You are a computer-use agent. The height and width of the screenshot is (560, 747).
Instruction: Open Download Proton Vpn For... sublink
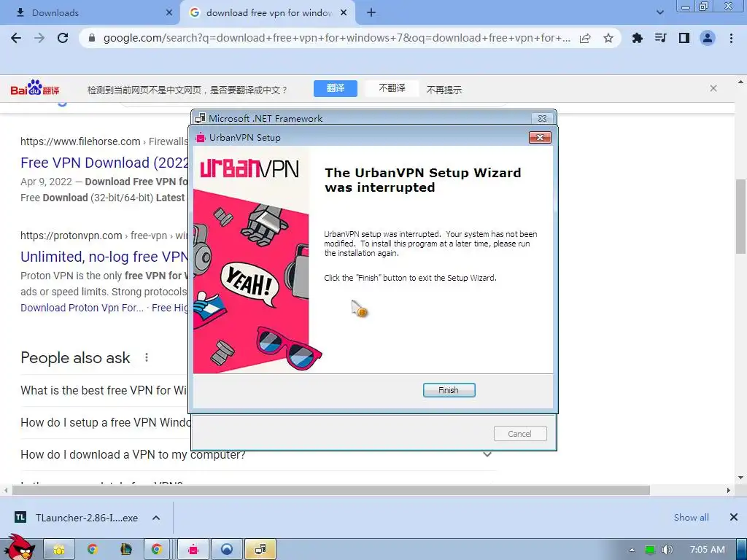click(82, 308)
